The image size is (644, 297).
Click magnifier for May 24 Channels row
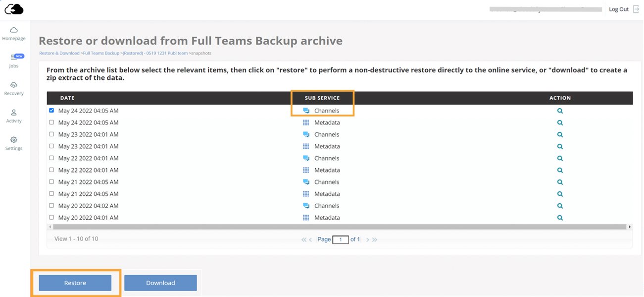(560, 111)
